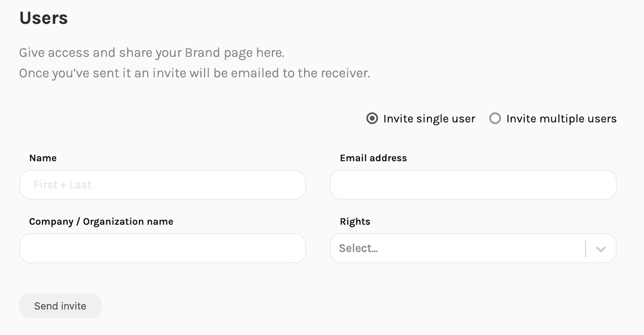Click the Users page heading

43,18
